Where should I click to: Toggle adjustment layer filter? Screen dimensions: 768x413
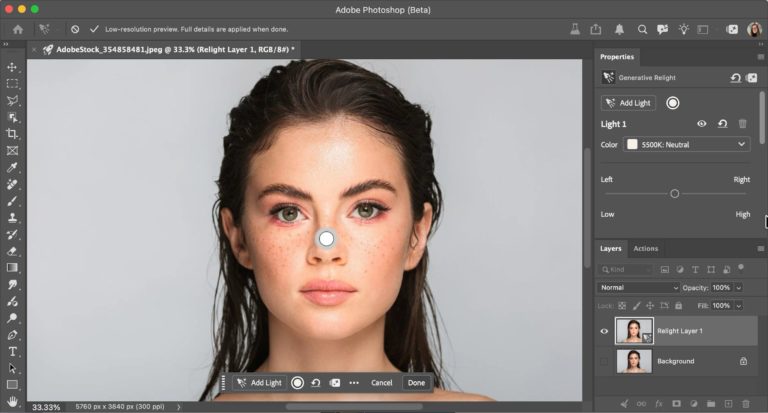pos(680,269)
